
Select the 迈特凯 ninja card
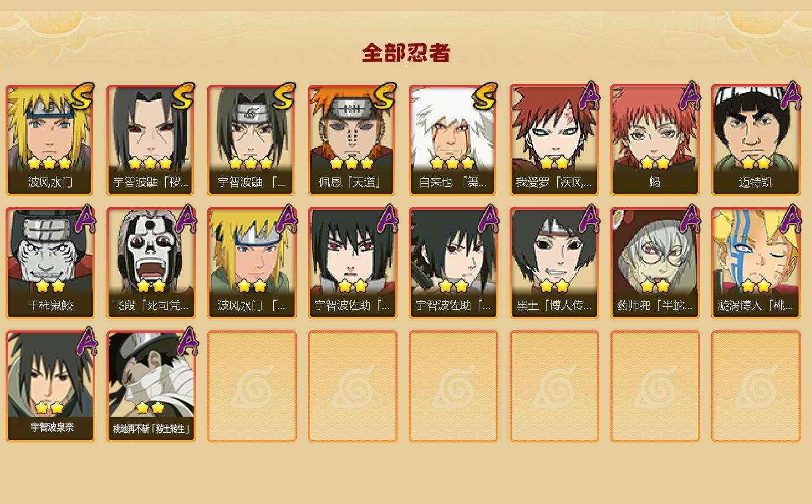(755, 140)
